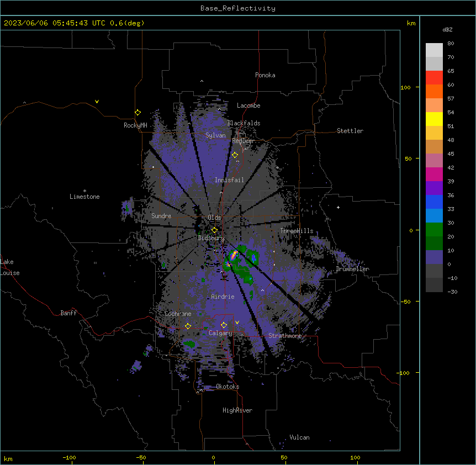
Task: Click the RedDeer city label
Action: [x=244, y=141]
